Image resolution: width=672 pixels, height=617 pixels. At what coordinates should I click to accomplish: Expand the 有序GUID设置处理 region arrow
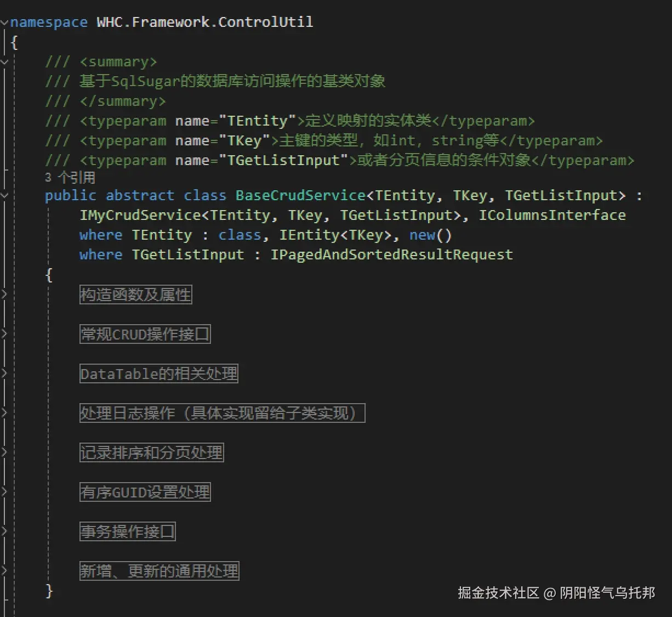(x=4, y=492)
